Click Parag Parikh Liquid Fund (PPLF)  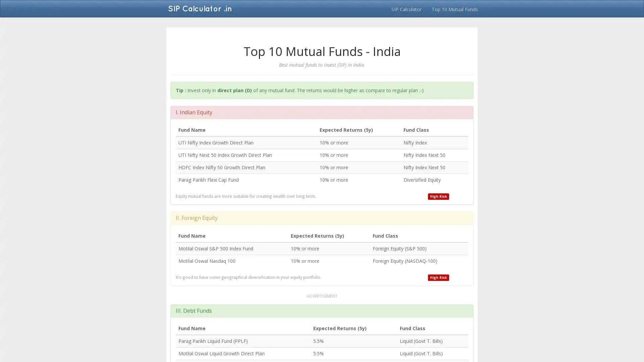point(213,341)
